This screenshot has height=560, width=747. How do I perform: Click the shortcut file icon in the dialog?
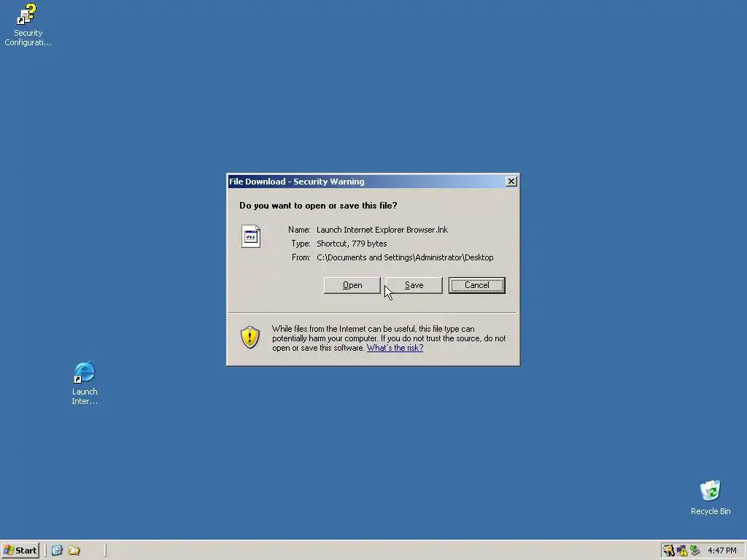(251, 236)
